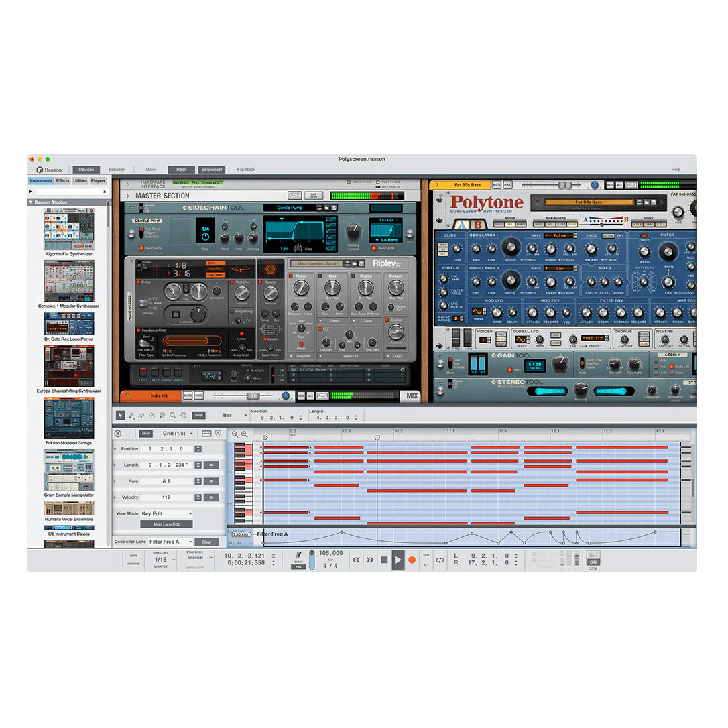Select the pencil tool
The width and height of the screenshot is (728, 728).
[x=131, y=416]
